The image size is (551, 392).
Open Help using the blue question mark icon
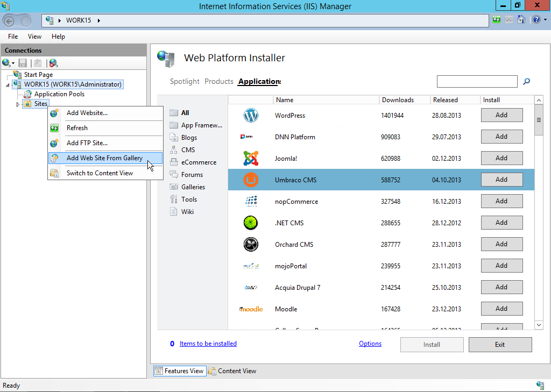(x=536, y=20)
